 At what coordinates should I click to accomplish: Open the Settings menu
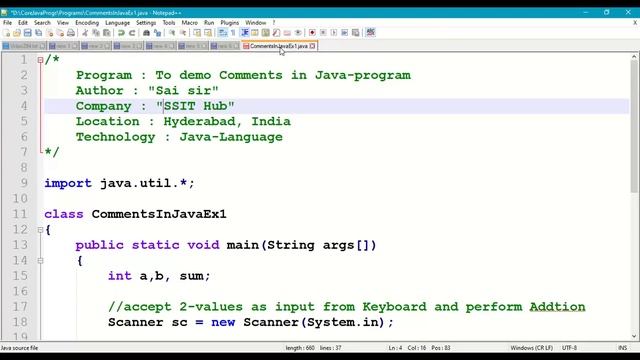tap(146, 22)
